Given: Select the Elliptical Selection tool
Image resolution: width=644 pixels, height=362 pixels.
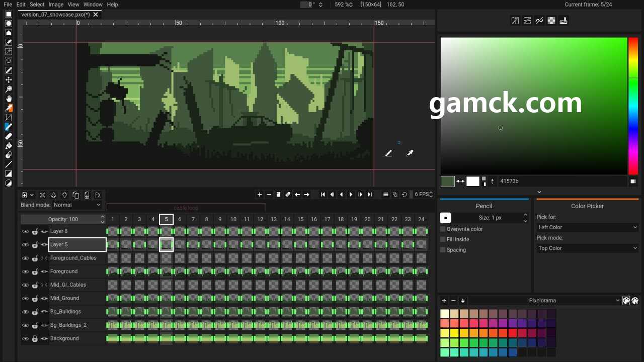Looking at the screenshot, I should click(x=9, y=24).
